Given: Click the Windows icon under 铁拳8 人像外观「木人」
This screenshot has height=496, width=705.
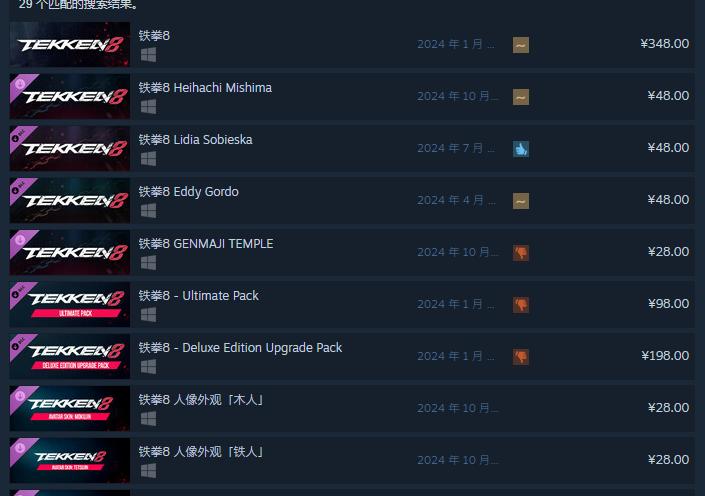Looking at the screenshot, I should coord(148,419).
